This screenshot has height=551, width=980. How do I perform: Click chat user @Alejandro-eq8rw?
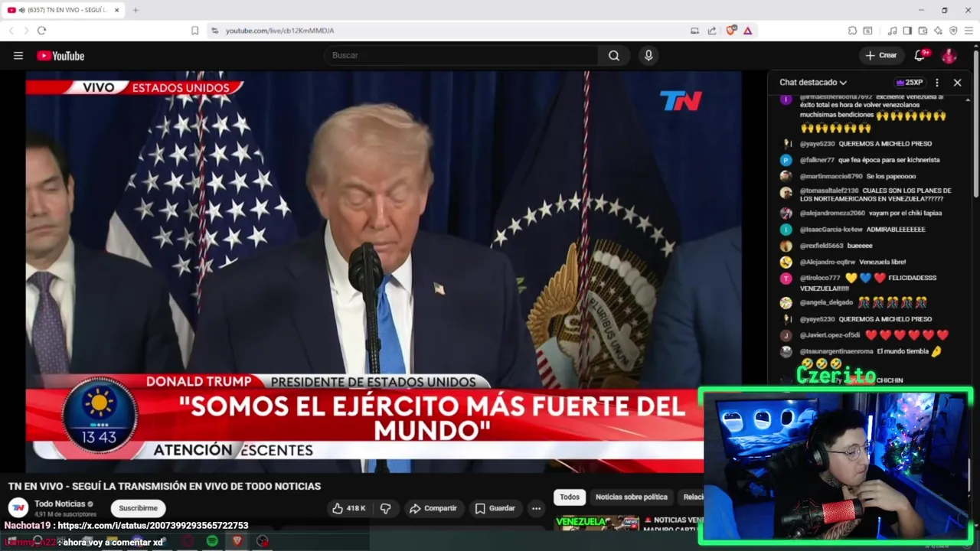pyautogui.click(x=828, y=262)
